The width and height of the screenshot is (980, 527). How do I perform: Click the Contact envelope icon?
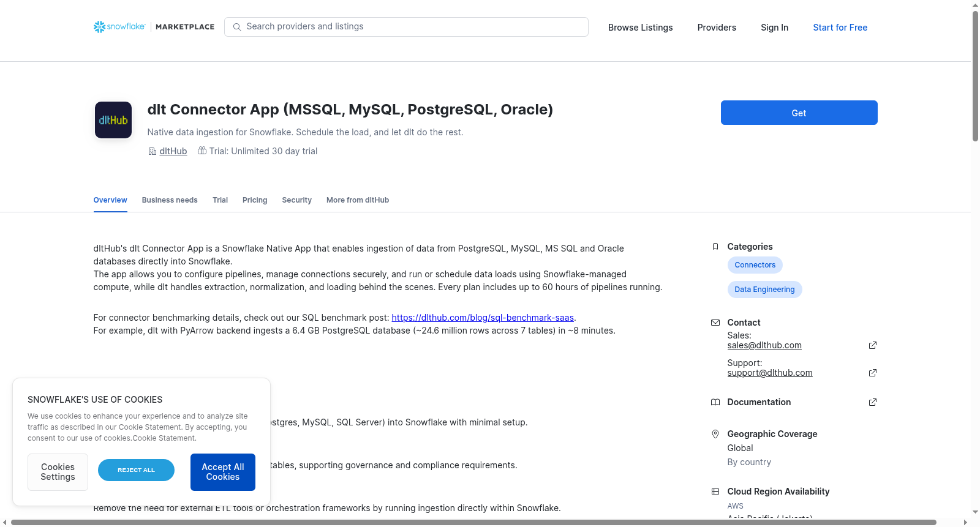[715, 323]
